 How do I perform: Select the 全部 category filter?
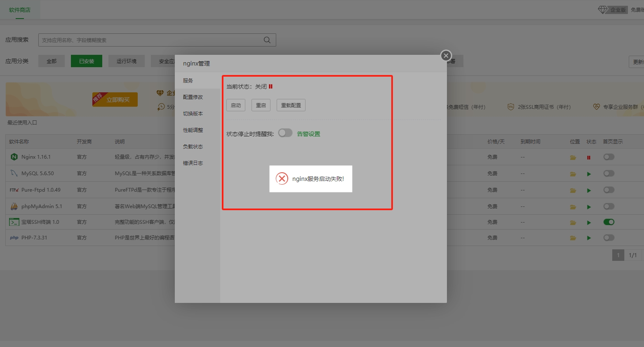52,61
